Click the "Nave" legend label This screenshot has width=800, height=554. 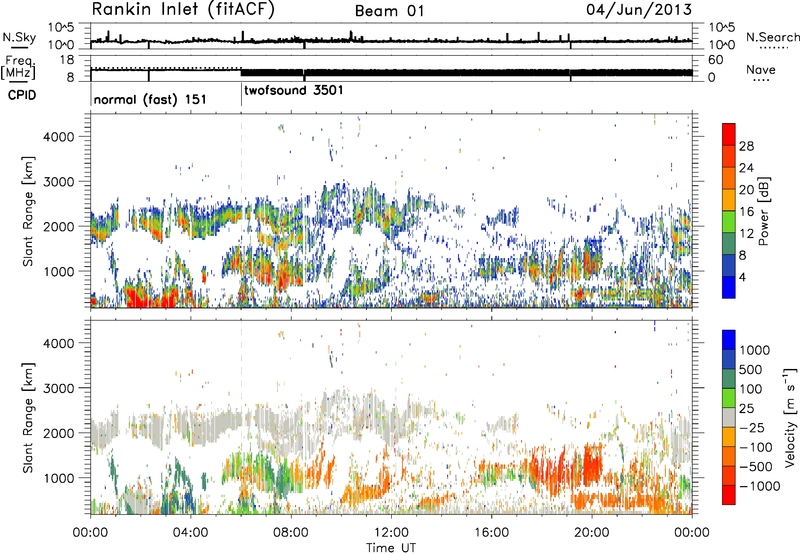click(761, 69)
